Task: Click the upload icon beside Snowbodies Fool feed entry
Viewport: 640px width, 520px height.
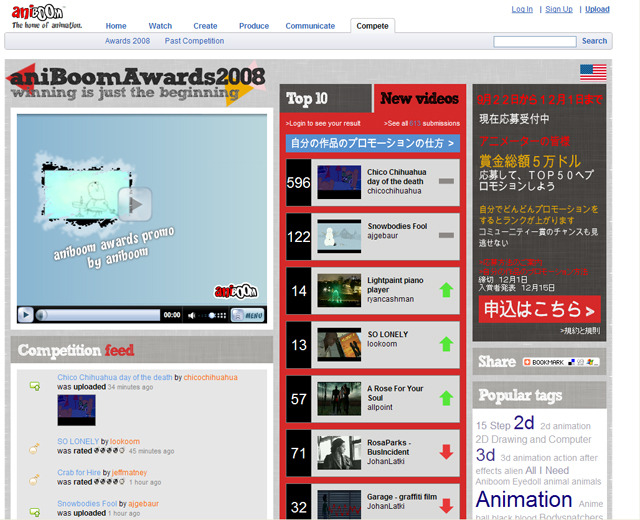Action: 35,512
